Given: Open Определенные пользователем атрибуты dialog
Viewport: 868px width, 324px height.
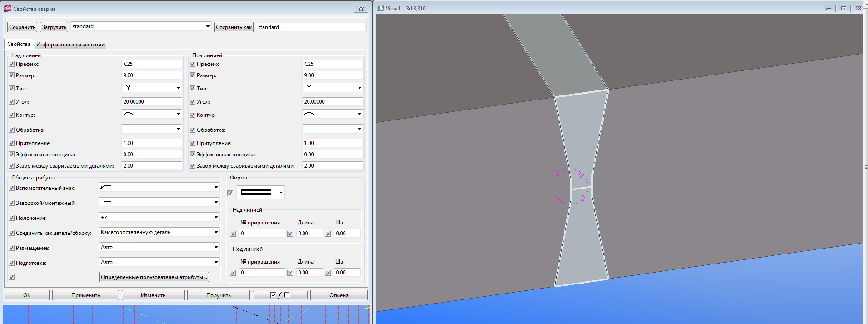Looking at the screenshot, I should (x=154, y=277).
